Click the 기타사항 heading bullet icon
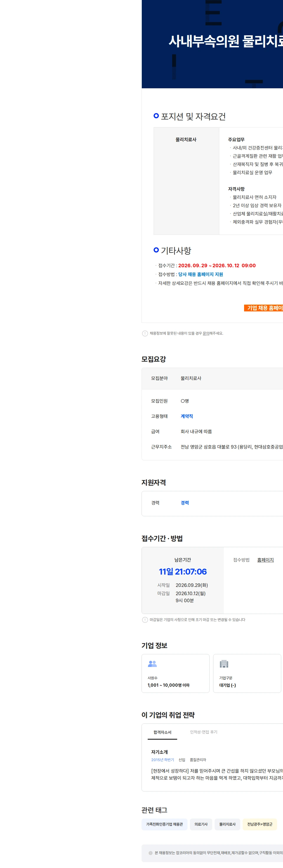Image resolution: width=283 pixels, height=868 pixels. (156, 250)
